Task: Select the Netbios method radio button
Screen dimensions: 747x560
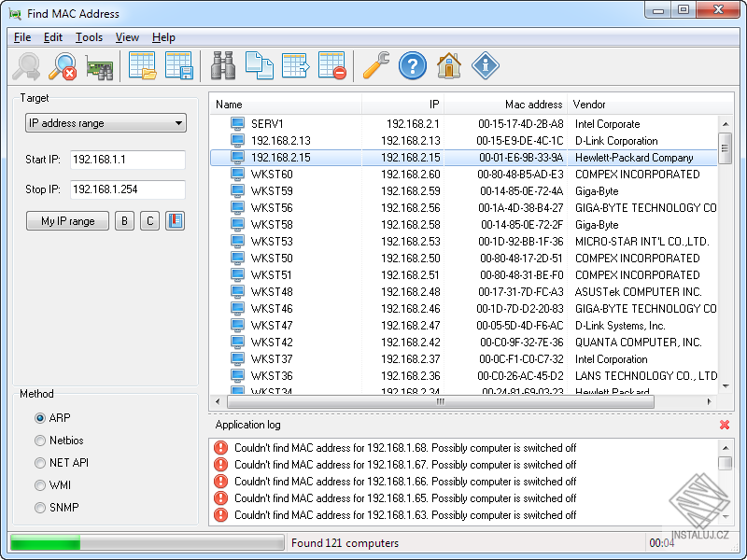Action: [x=40, y=441]
